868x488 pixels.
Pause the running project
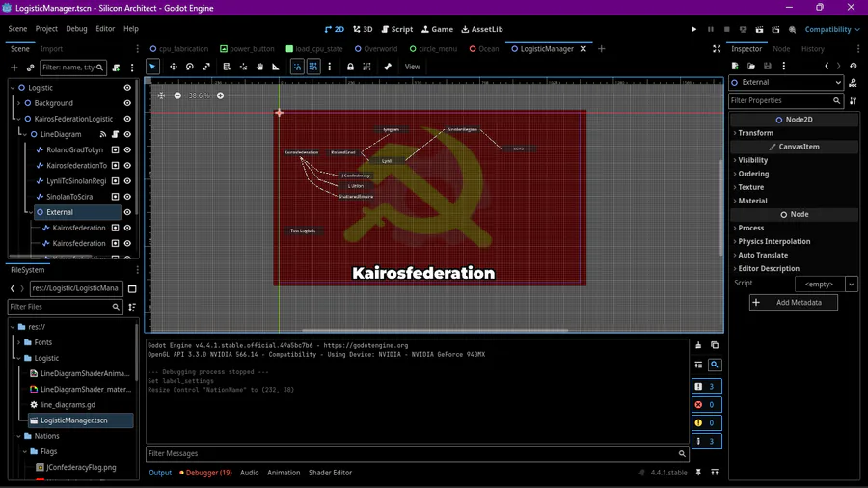710,29
